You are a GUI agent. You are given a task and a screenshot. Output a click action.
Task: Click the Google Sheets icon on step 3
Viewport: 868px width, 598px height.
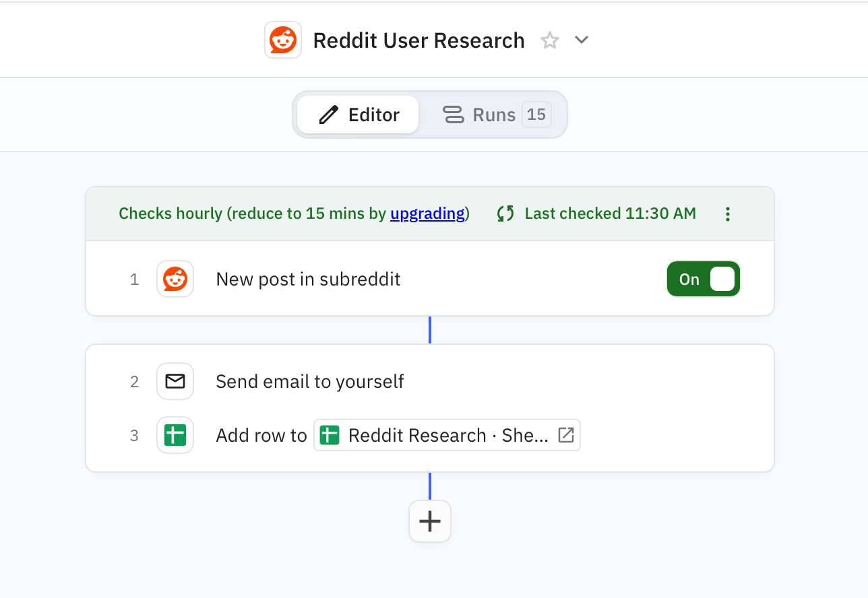175,435
